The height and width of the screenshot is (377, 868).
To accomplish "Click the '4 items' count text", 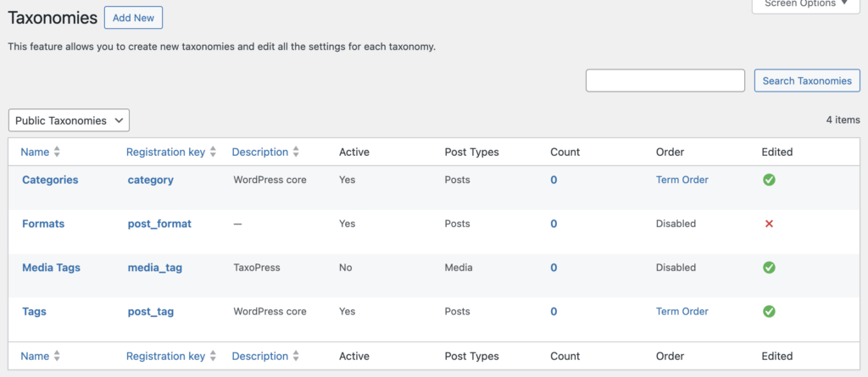I will click(x=843, y=119).
